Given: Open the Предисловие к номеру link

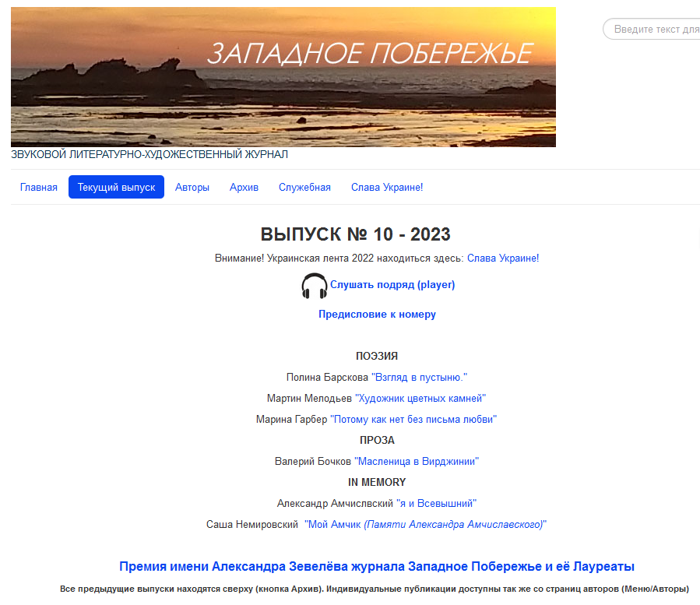Looking at the screenshot, I should [x=377, y=315].
